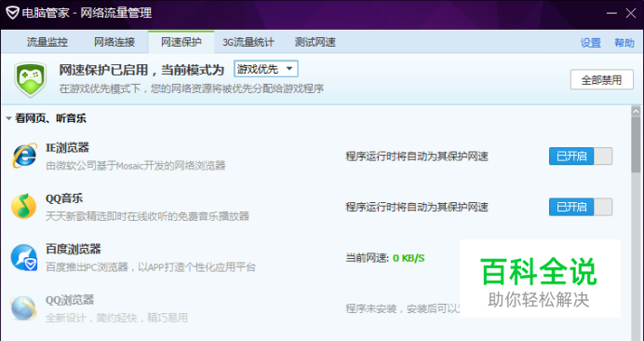Screen dimensions: 644x341
Task: Click the 网速保护已启用，当前模式为 heading
Action: pyautogui.click(x=141, y=70)
